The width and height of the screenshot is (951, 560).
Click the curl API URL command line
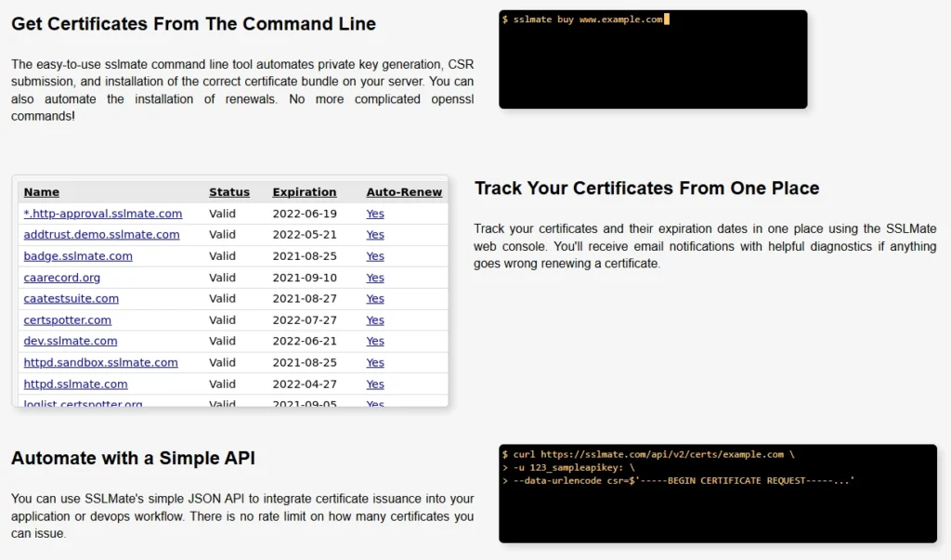pos(647,454)
